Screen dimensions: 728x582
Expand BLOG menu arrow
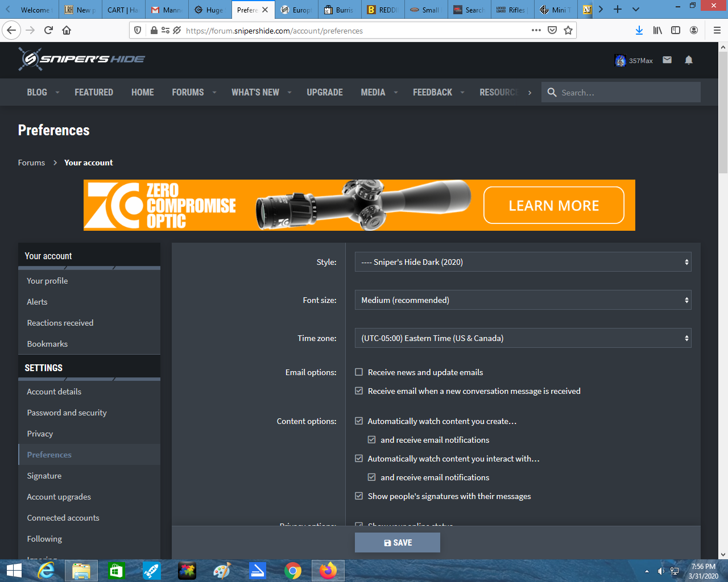click(x=57, y=93)
